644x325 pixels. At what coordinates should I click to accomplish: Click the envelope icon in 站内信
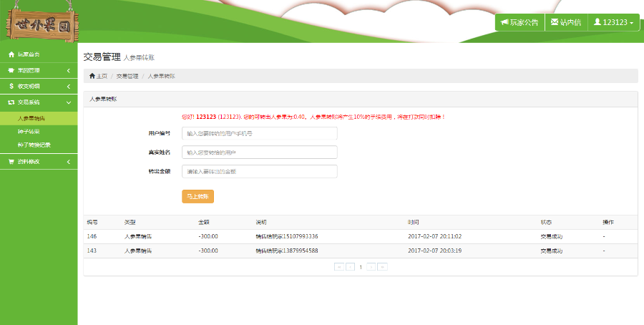[555, 21]
